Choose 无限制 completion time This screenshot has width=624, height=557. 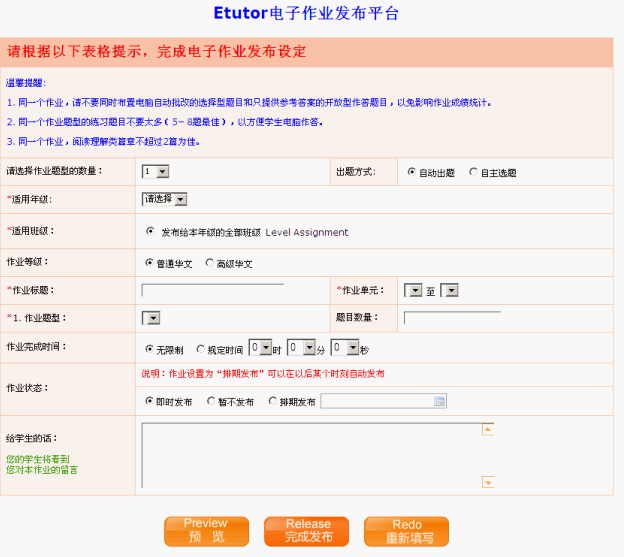(149, 349)
